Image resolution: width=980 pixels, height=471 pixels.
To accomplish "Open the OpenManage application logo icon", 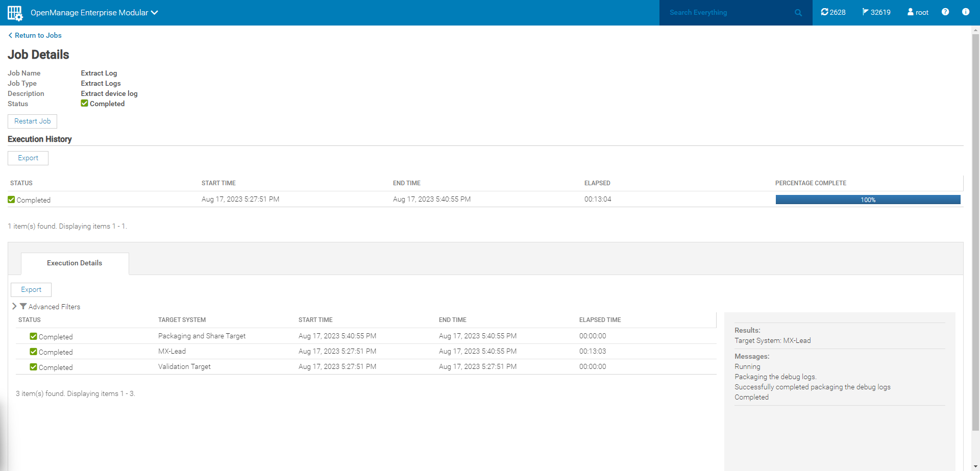I will (14, 12).
